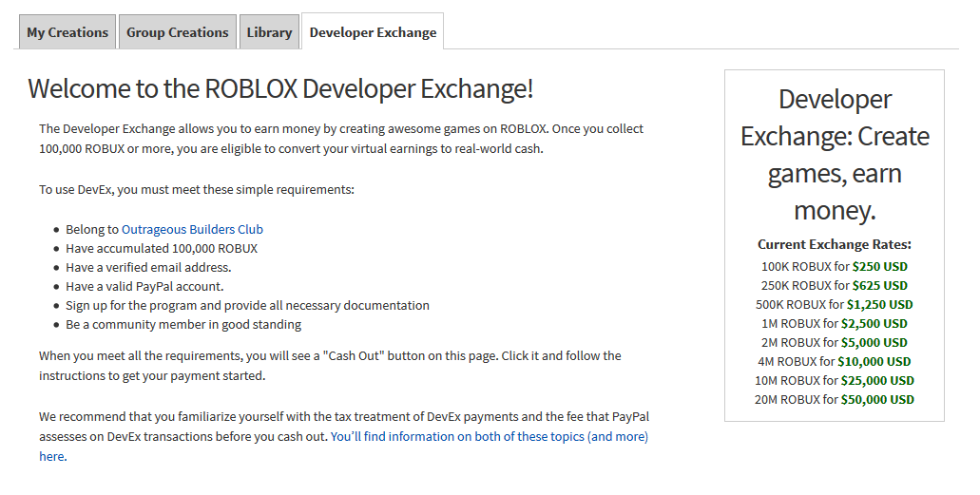This screenshot has width=980, height=495.
Task: Click the "Create games, earn money" sidebar heading
Action: point(834,154)
